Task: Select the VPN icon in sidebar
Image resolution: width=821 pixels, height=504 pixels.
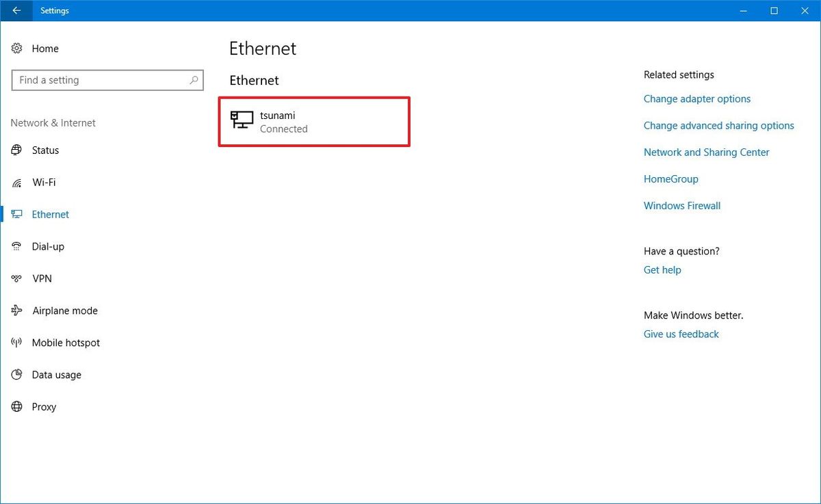Action: point(16,278)
